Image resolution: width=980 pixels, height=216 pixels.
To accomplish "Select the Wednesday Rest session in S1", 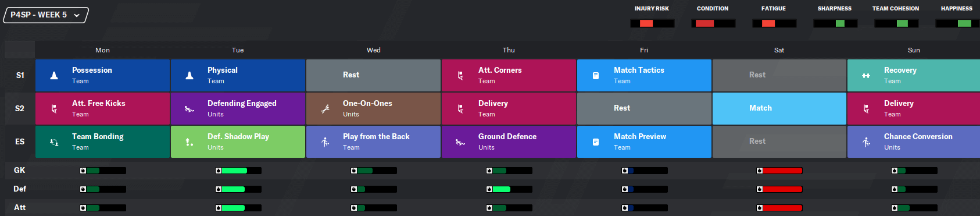I will tap(373, 75).
